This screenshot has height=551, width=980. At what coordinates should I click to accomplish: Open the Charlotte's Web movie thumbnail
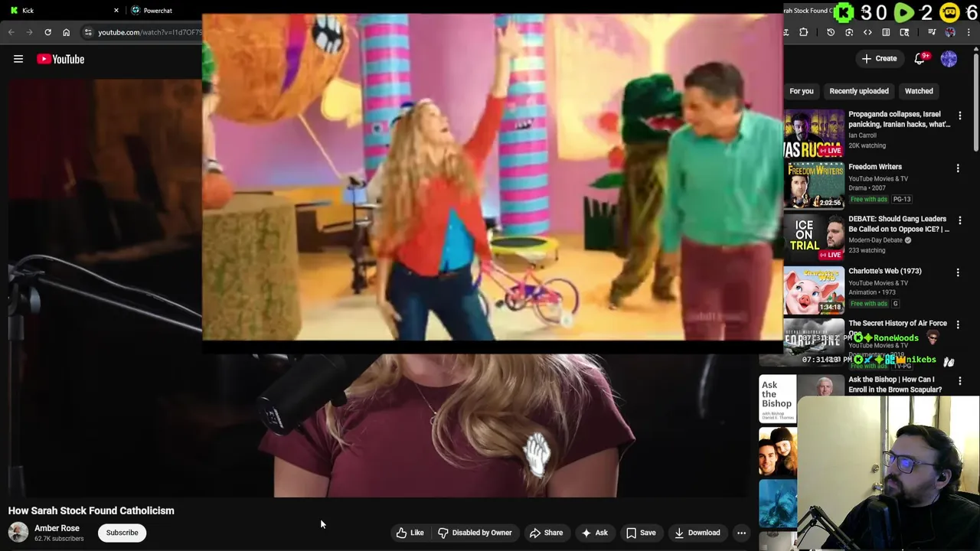pos(814,290)
